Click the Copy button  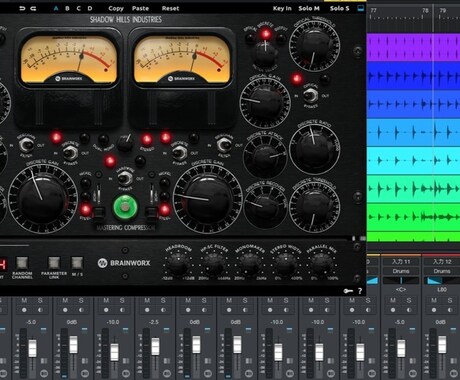[x=116, y=8]
